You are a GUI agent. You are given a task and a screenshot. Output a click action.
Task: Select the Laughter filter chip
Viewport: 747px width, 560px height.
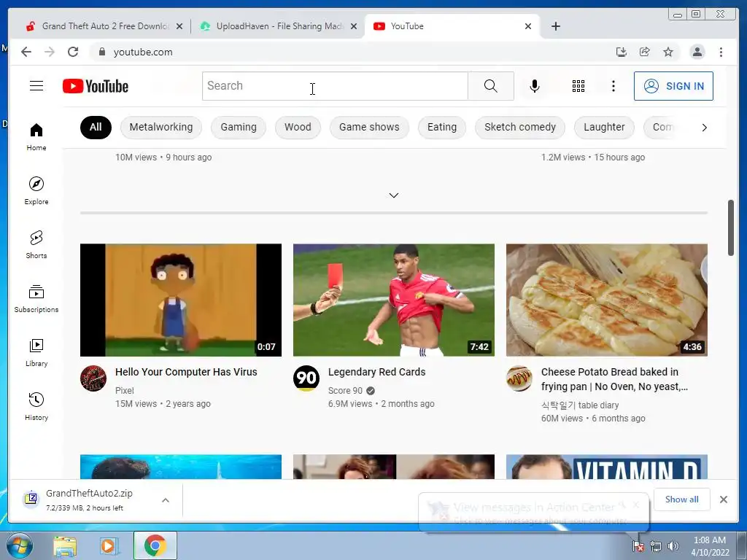[604, 127]
